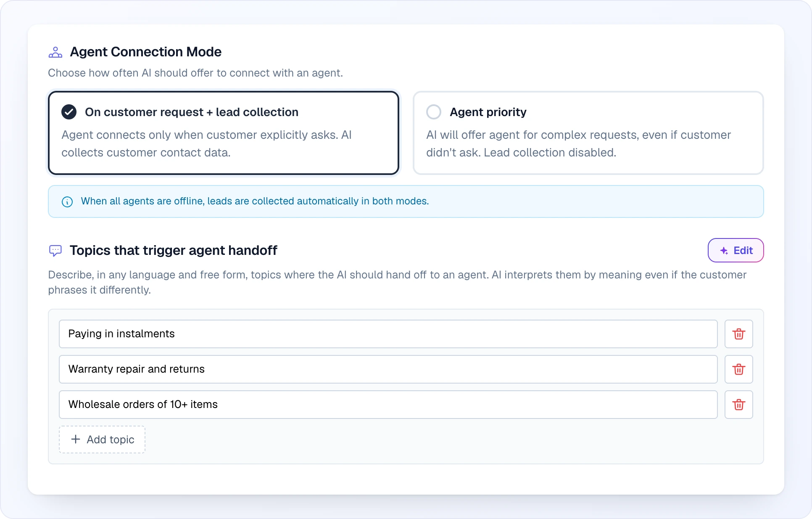Viewport: 812px width, 519px height.
Task: Click the Topics that trigger agent handoff heading
Action: click(x=173, y=250)
